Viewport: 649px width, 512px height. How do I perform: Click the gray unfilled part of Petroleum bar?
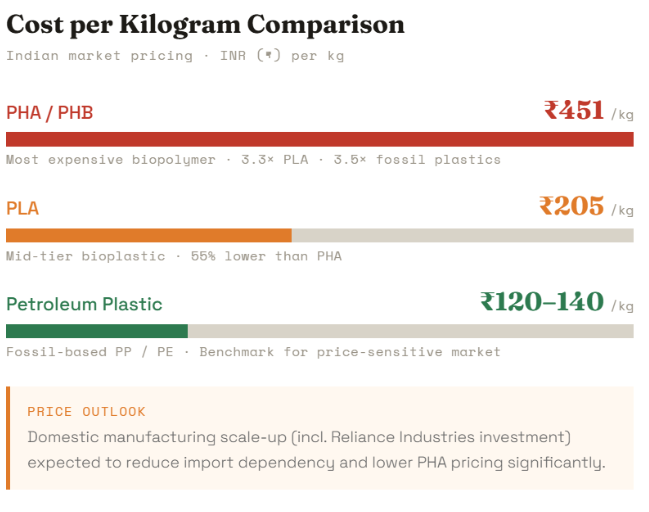click(410, 331)
